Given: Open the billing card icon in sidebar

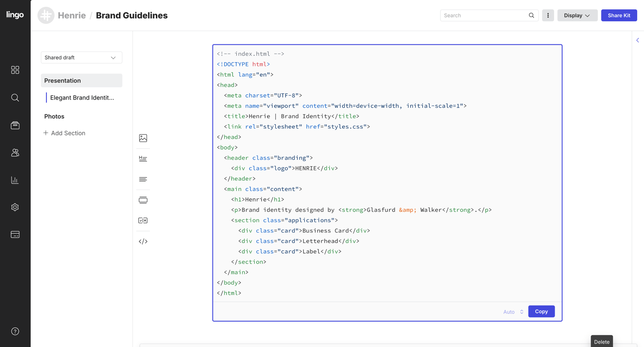Looking at the screenshot, I should [15, 234].
